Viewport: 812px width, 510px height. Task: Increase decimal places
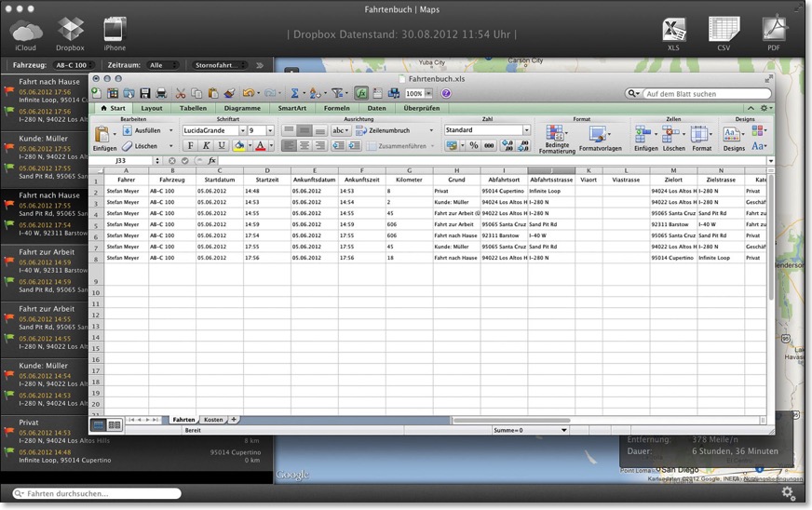point(507,145)
